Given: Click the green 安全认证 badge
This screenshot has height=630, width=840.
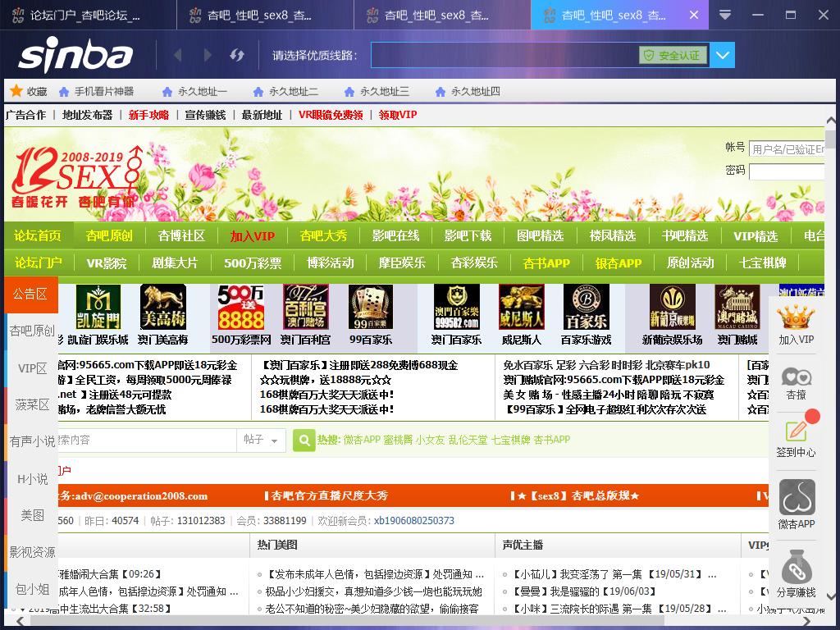Looking at the screenshot, I should (x=673, y=55).
